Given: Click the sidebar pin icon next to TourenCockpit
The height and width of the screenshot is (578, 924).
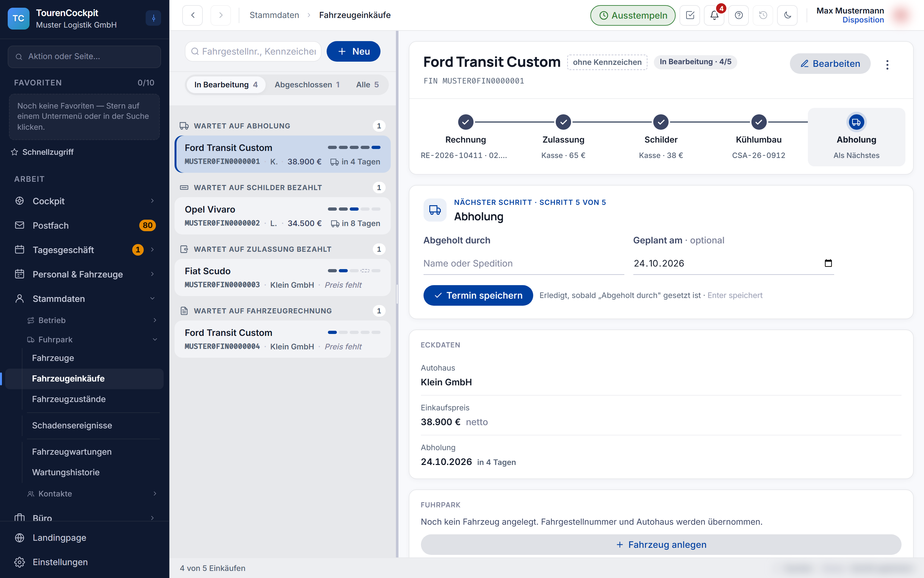Looking at the screenshot, I should (153, 18).
